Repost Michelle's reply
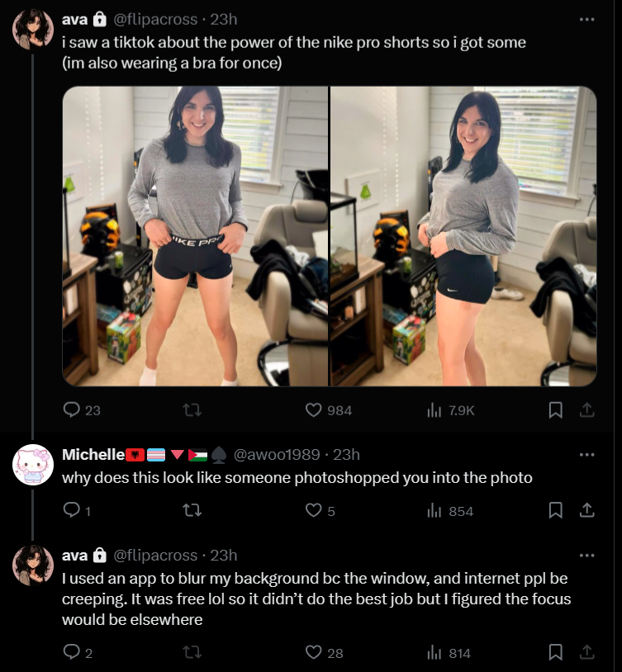The image size is (622, 672). tap(192, 510)
